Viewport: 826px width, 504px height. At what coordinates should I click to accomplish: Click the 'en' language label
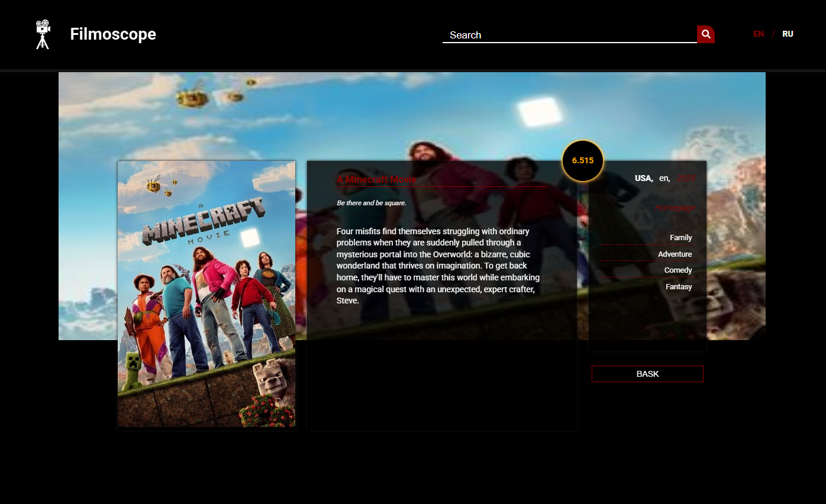(664, 178)
